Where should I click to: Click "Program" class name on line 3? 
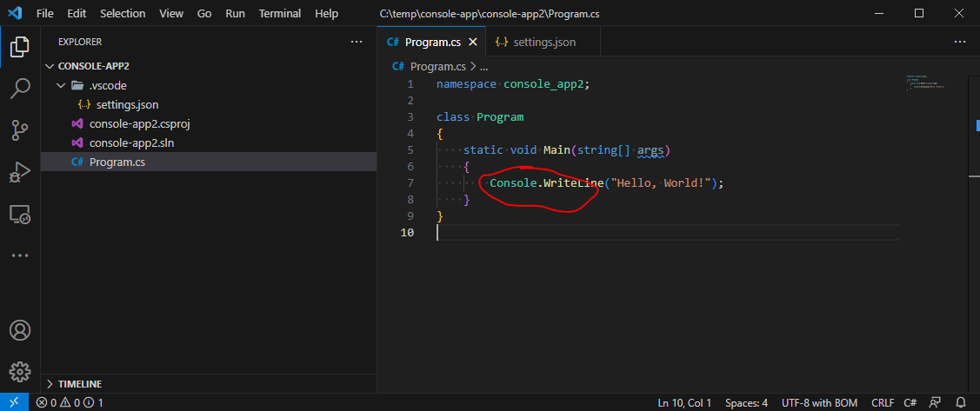tap(500, 117)
